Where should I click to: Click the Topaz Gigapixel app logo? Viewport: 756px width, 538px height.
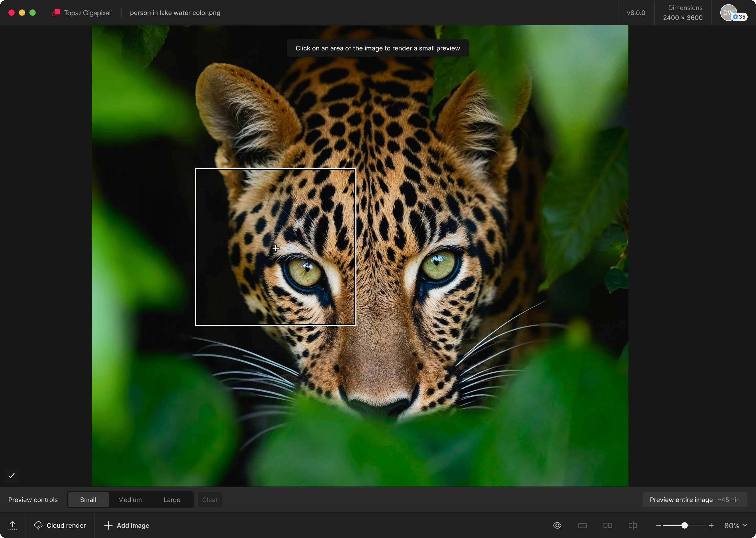[56, 13]
